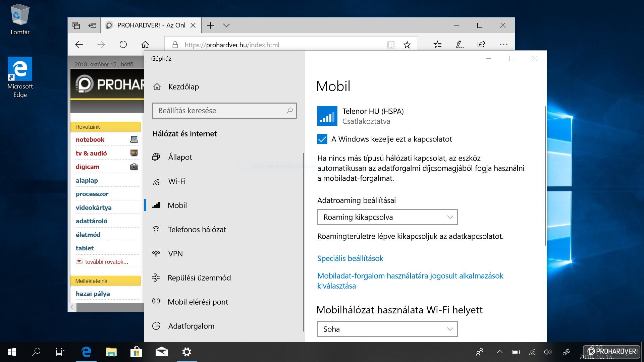Open tv & audió section link
Image resolution: width=644 pixels, height=362 pixels.
[91, 153]
